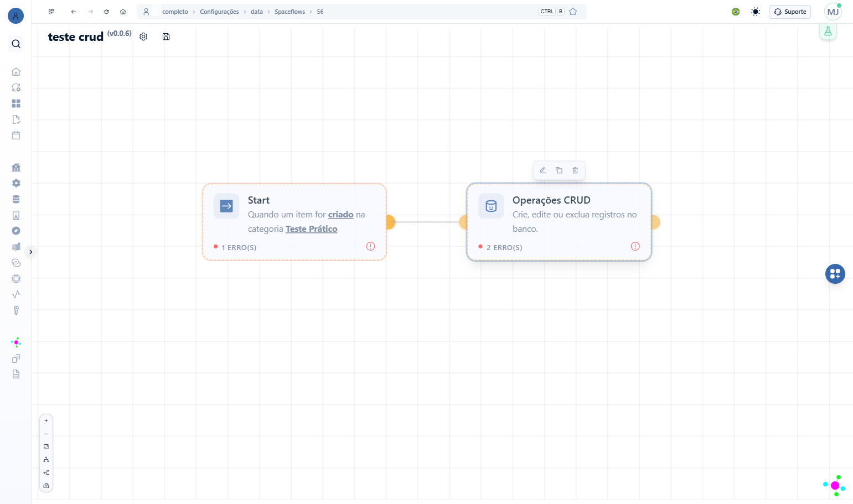Open the add-node button on the right edge
Viewport: 853px width, 504px height.
[x=835, y=274]
